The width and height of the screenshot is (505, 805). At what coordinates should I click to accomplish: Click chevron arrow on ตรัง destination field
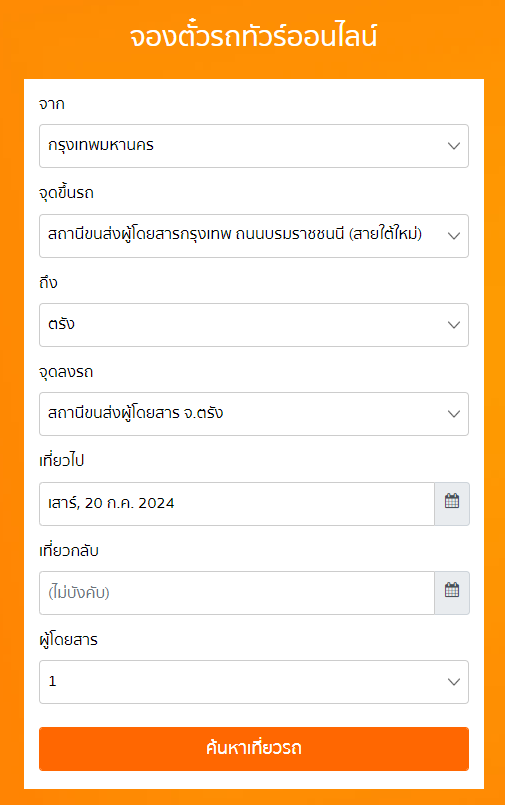(454, 324)
